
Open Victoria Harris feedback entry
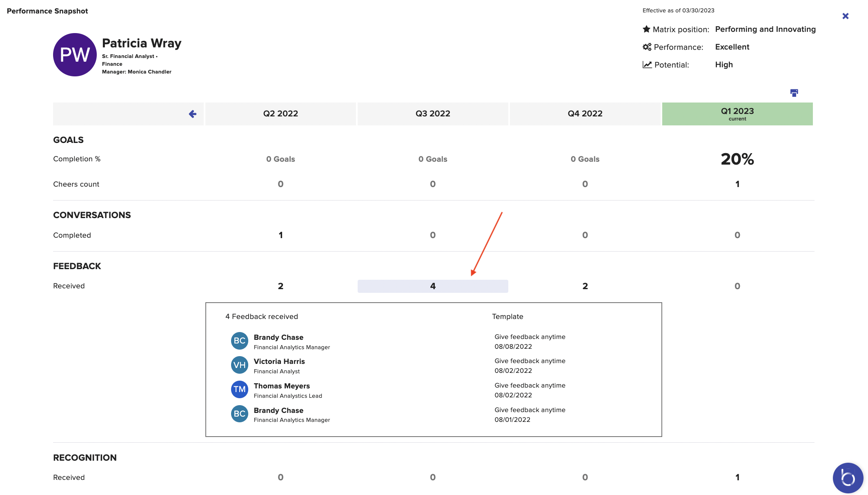coord(279,361)
